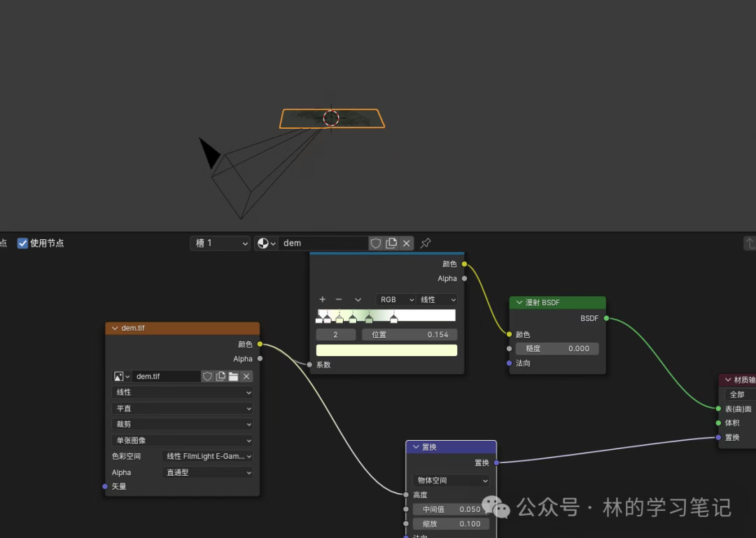The image size is (756, 538).
Task: Add a color ramp stop with plus
Action: pyautogui.click(x=322, y=299)
